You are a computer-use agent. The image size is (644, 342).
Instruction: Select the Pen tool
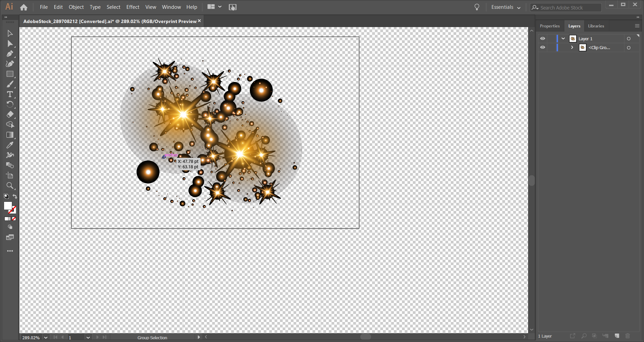pyautogui.click(x=10, y=54)
